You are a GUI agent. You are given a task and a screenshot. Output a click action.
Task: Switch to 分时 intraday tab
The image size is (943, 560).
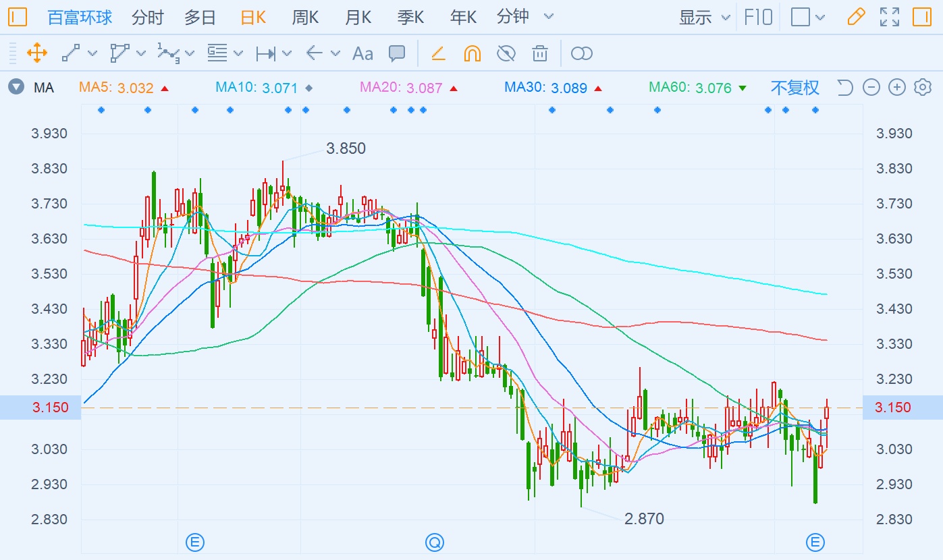point(147,17)
